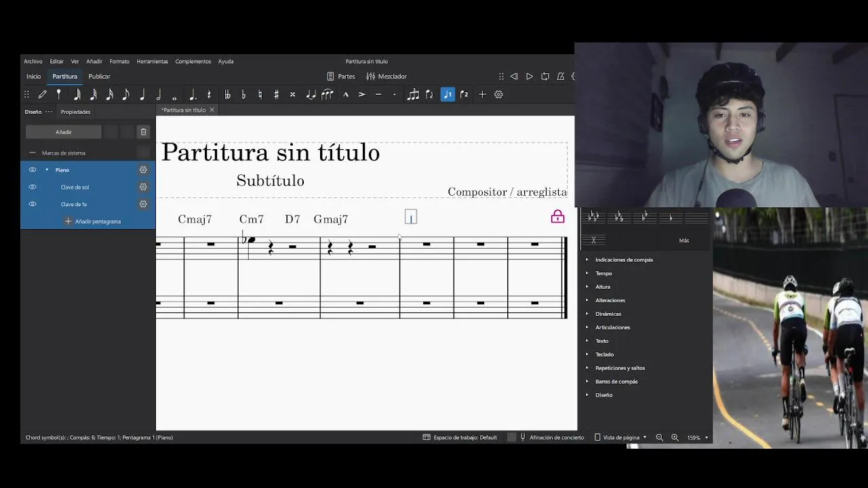Expand Barras de compás palette

click(587, 382)
